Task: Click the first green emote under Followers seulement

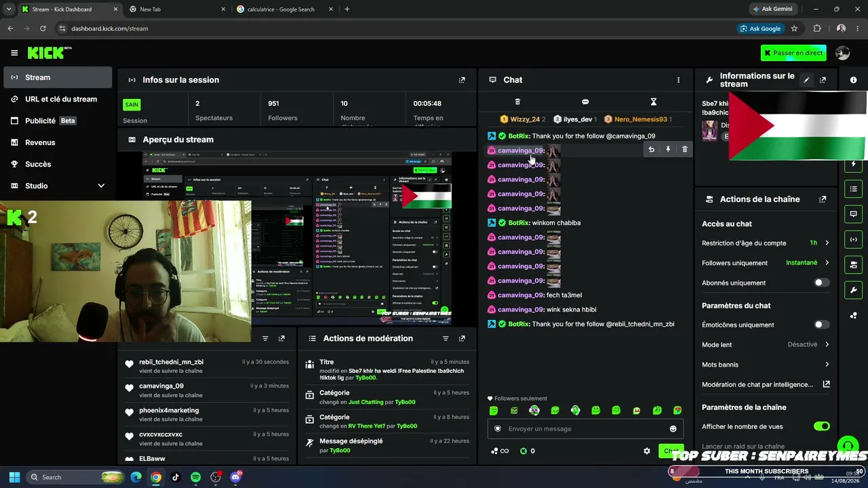Action: tap(494, 410)
